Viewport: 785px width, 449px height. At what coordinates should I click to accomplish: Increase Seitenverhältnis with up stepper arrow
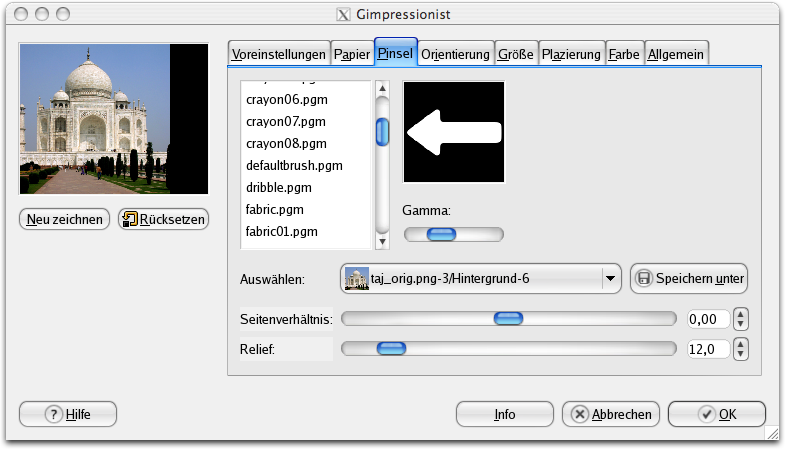pyautogui.click(x=741, y=314)
